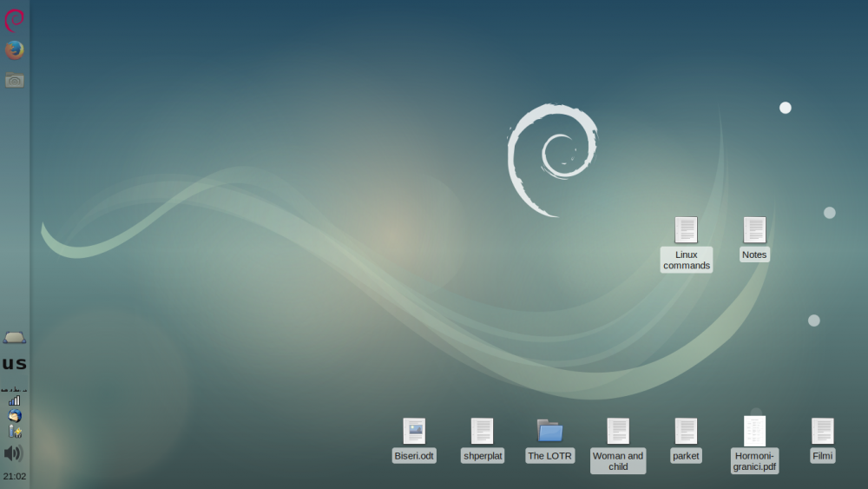Screen dimensions: 868x489
Task: Open the screenshot camera launcher
Action: click(15, 80)
